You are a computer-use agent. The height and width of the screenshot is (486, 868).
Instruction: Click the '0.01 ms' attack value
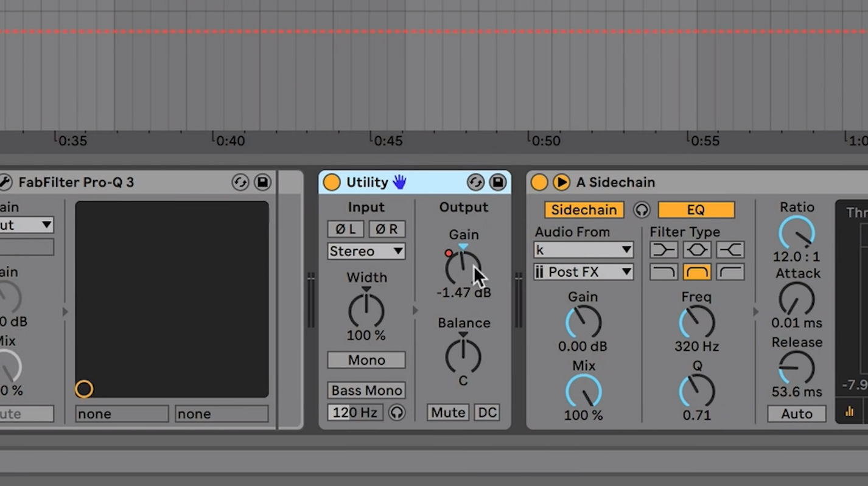coord(797,323)
